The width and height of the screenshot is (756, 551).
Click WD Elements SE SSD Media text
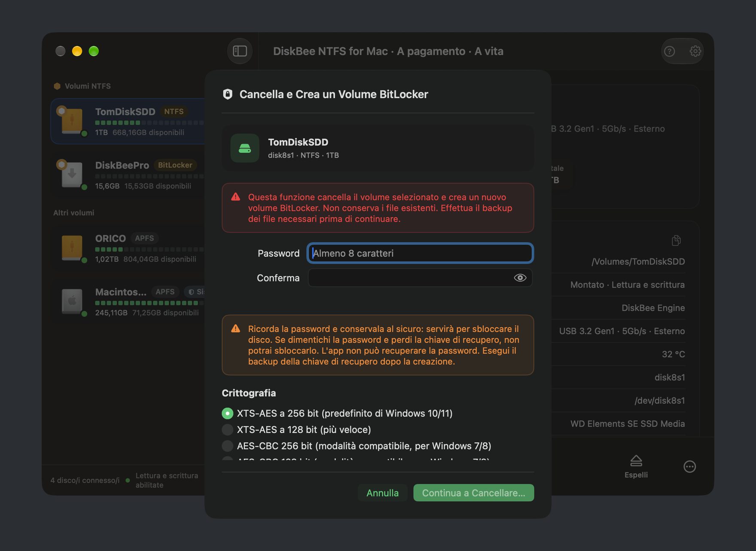(x=628, y=424)
